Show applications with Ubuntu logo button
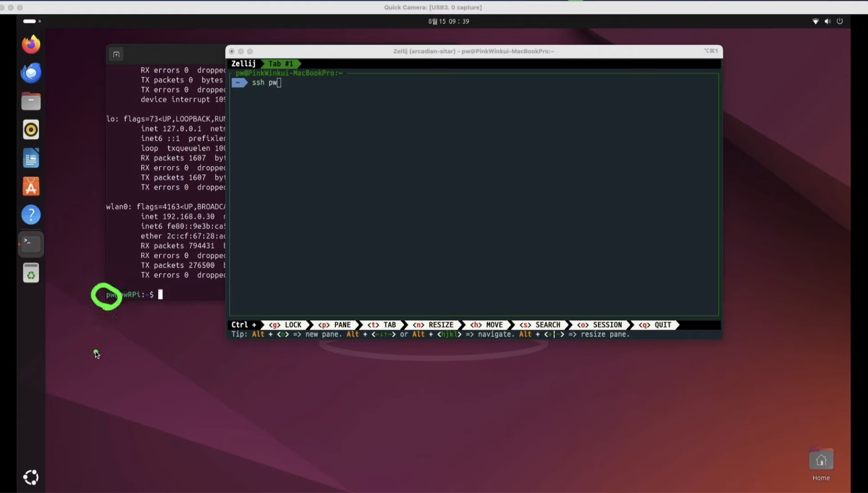The height and width of the screenshot is (493, 868). [31, 477]
